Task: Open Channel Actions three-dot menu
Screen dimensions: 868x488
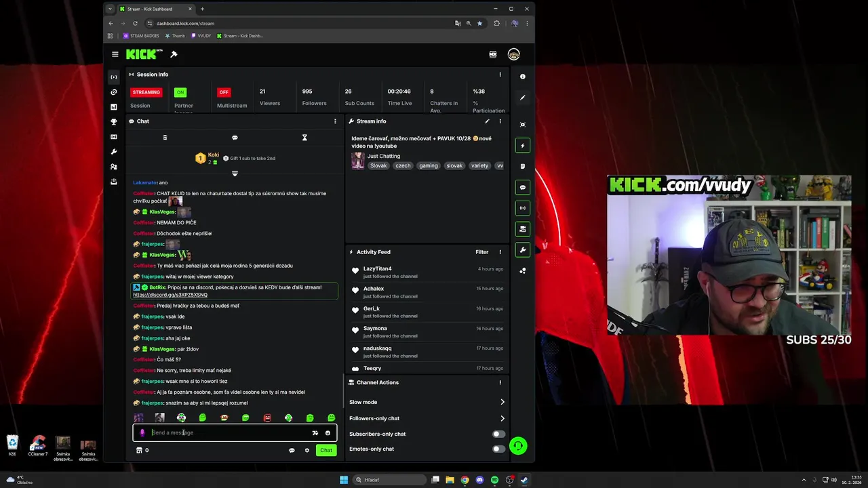Action: 500,382
